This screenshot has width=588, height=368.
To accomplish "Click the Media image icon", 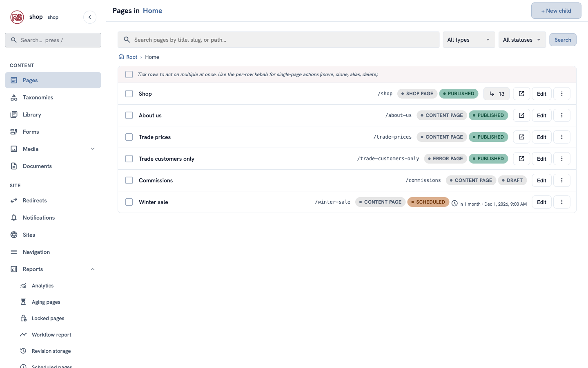I will click(x=14, y=149).
